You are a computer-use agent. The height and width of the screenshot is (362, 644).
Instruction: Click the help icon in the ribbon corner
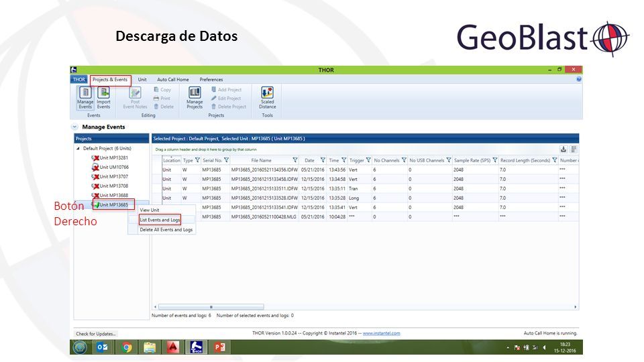pos(579,79)
